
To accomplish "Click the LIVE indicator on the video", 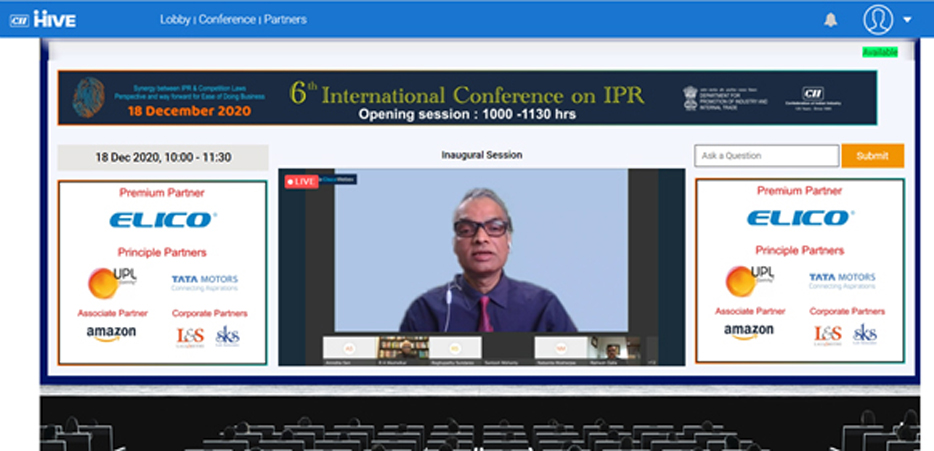I will tap(301, 182).
